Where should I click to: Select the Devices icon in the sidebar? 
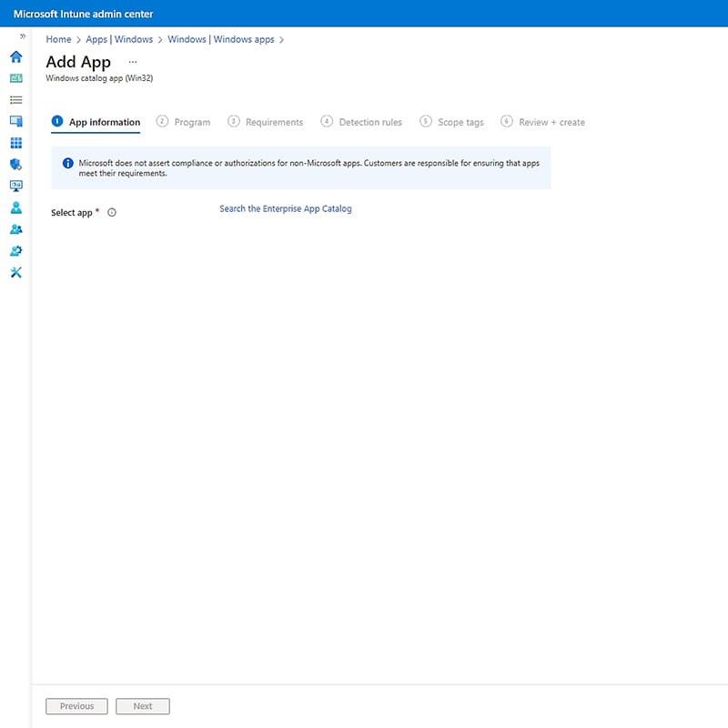15,121
